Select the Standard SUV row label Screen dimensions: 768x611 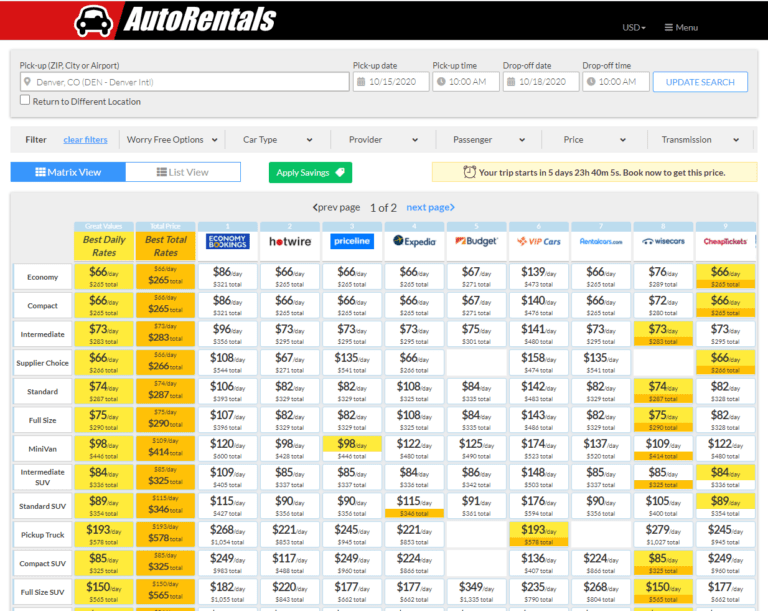coord(43,506)
